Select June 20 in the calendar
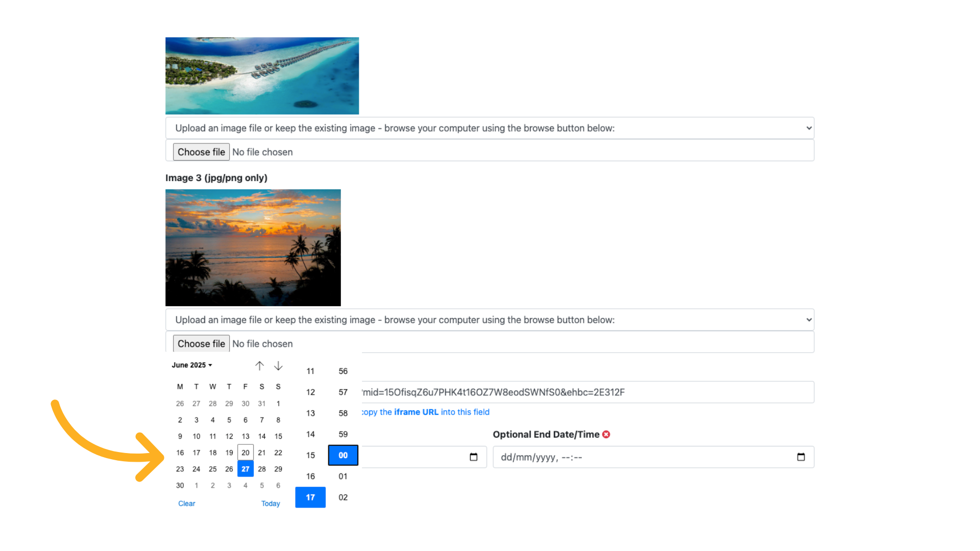The width and height of the screenshot is (980, 551). tap(246, 453)
